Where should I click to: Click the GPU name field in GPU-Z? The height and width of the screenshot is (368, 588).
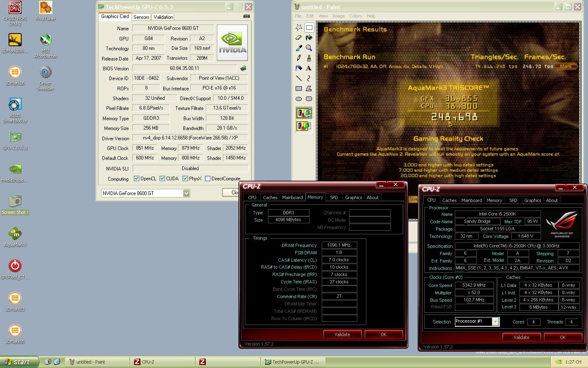click(173, 28)
